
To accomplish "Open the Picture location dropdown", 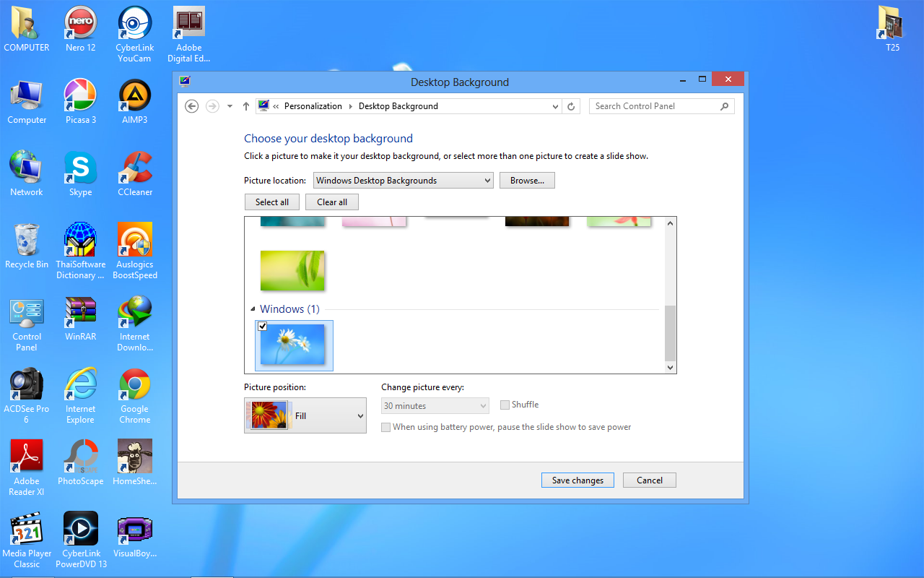I will tap(404, 181).
